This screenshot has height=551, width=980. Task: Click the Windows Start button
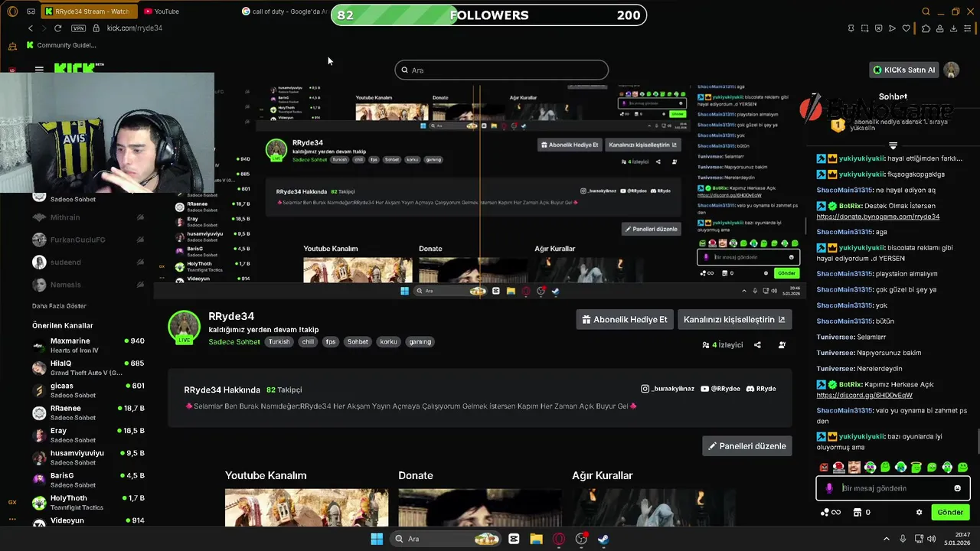point(377,539)
